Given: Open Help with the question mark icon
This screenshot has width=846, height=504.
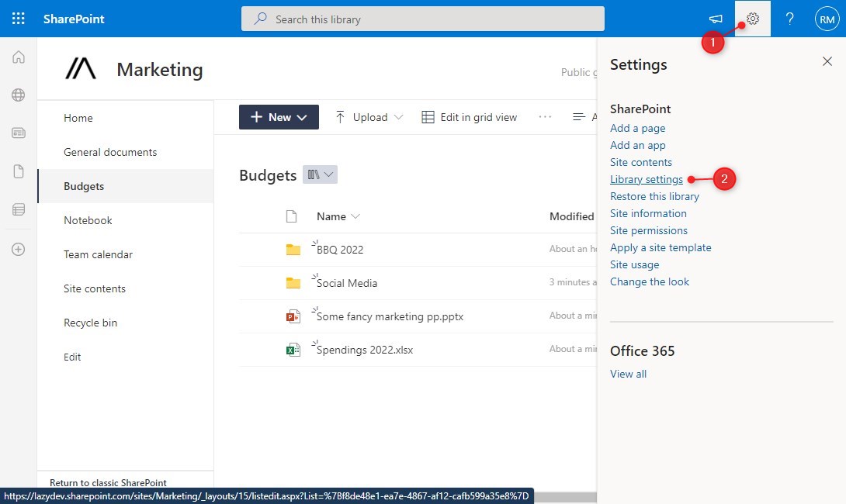Looking at the screenshot, I should tap(789, 18).
